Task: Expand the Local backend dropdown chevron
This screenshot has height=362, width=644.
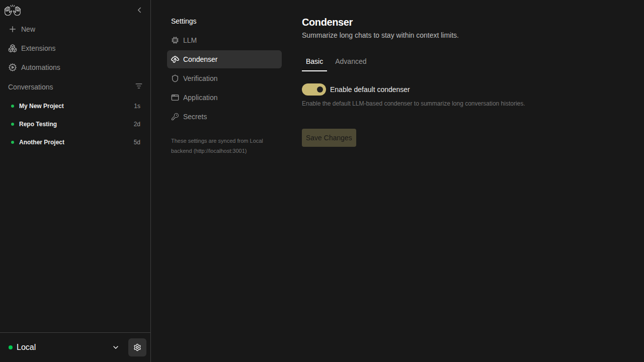Action: click(116, 347)
